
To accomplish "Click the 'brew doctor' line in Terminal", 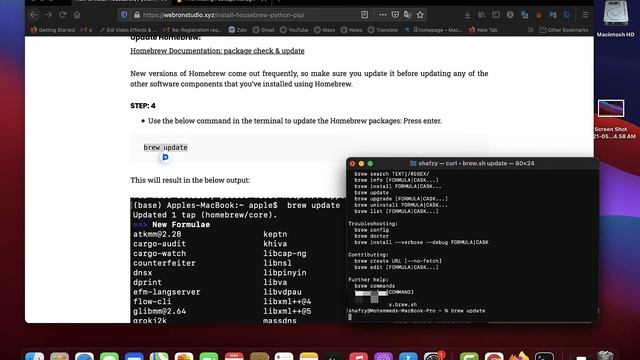I will 371,236.
